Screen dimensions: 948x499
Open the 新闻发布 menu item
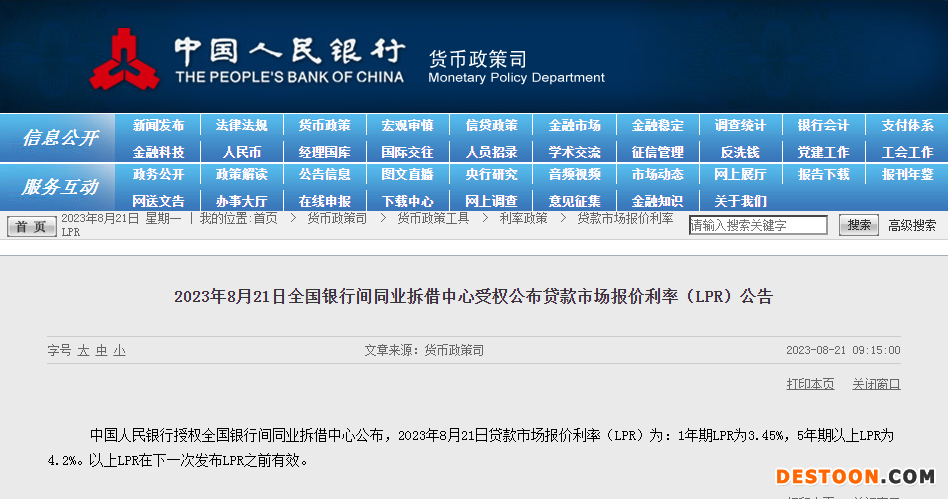(158, 126)
